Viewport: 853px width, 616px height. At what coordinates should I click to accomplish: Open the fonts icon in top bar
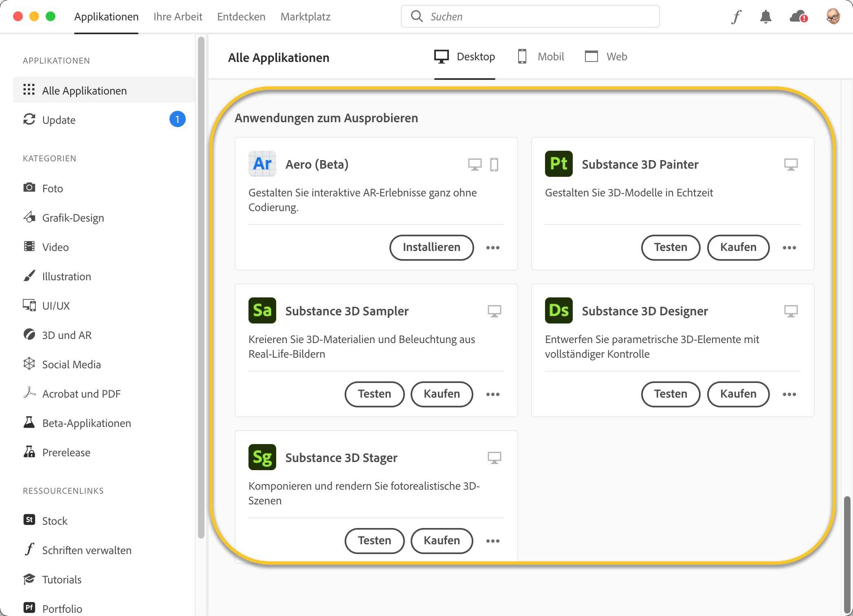pos(736,17)
